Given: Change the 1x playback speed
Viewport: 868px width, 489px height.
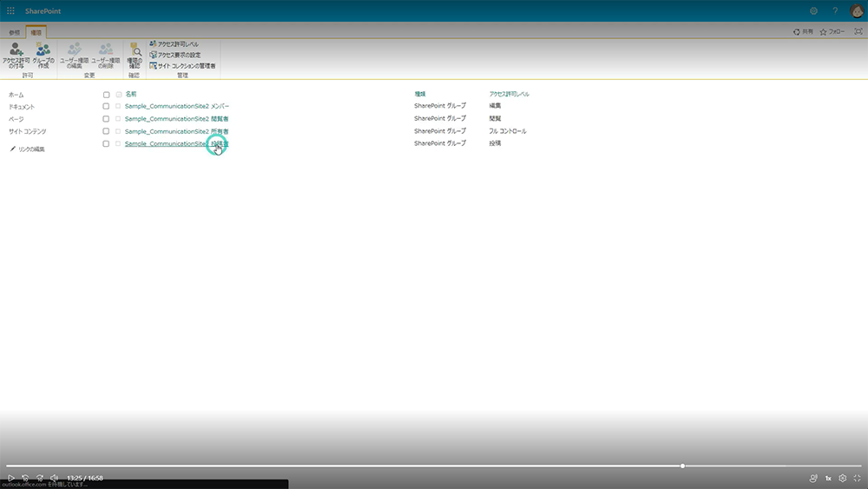Looking at the screenshot, I should (x=828, y=478).
